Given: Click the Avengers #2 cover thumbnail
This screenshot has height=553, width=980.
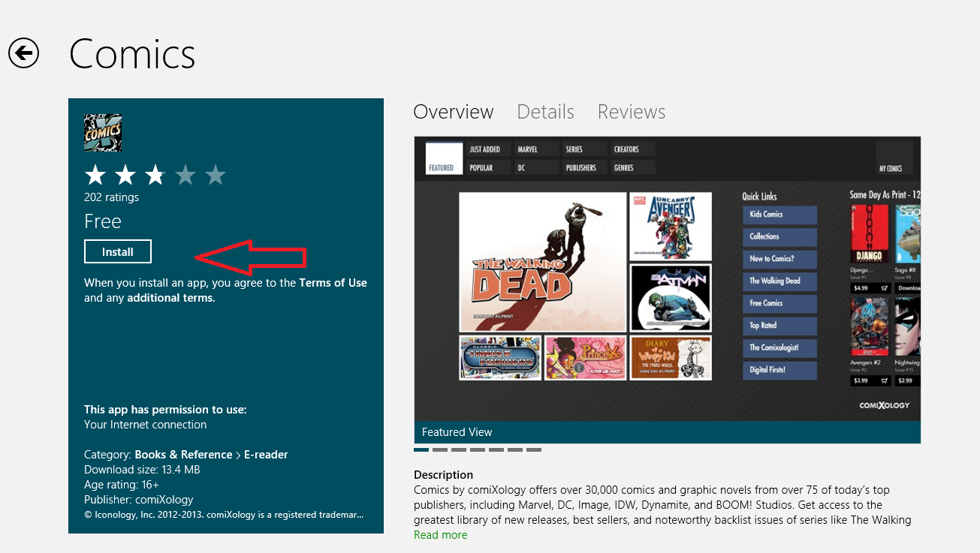Looking at the screenshot, I should coord(870,327).
